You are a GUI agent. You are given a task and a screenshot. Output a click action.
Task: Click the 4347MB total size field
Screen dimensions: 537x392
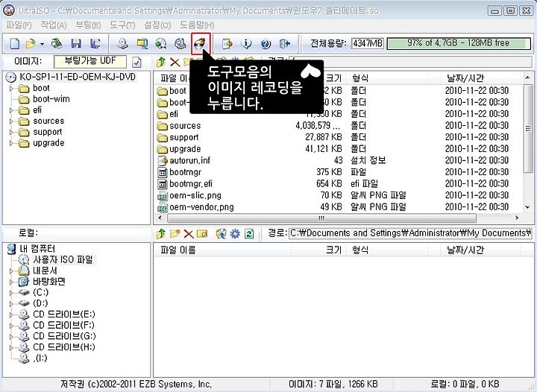[368, 43]
